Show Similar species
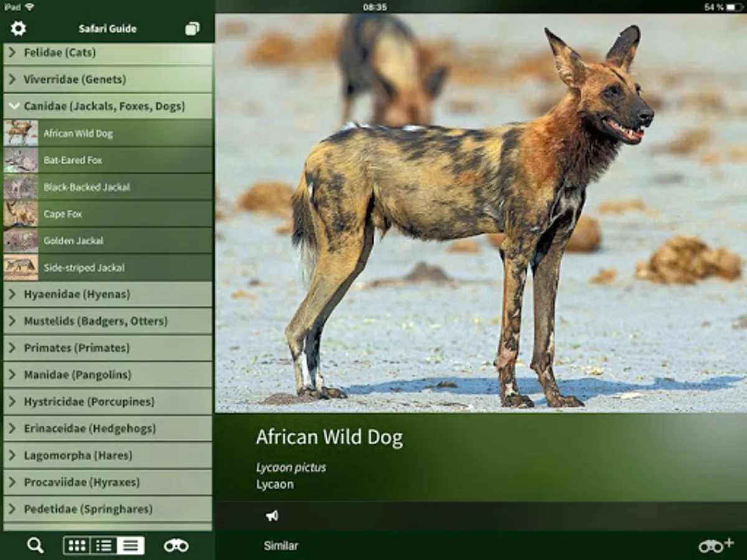Viewport: 747px width, 560px height. [x=281, y=546]
